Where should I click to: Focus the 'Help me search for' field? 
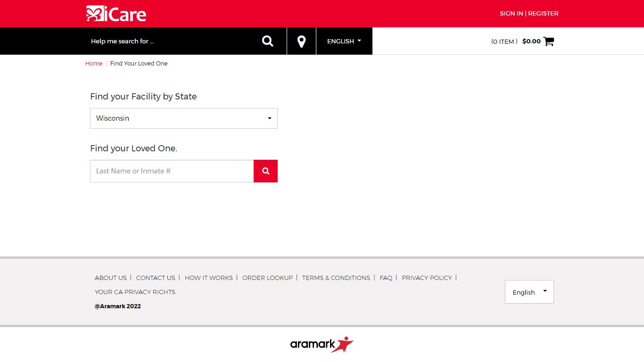click(x=170, y=41)
